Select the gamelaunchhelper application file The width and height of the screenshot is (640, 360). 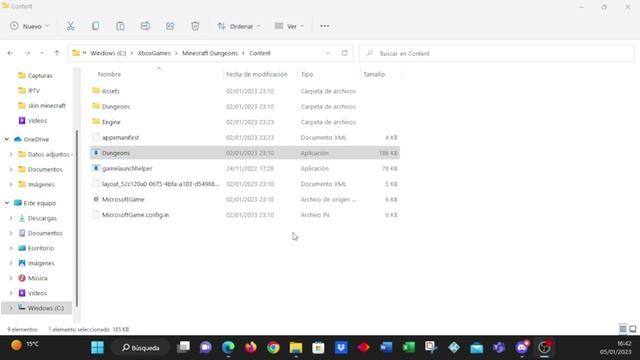pos(245,168)
